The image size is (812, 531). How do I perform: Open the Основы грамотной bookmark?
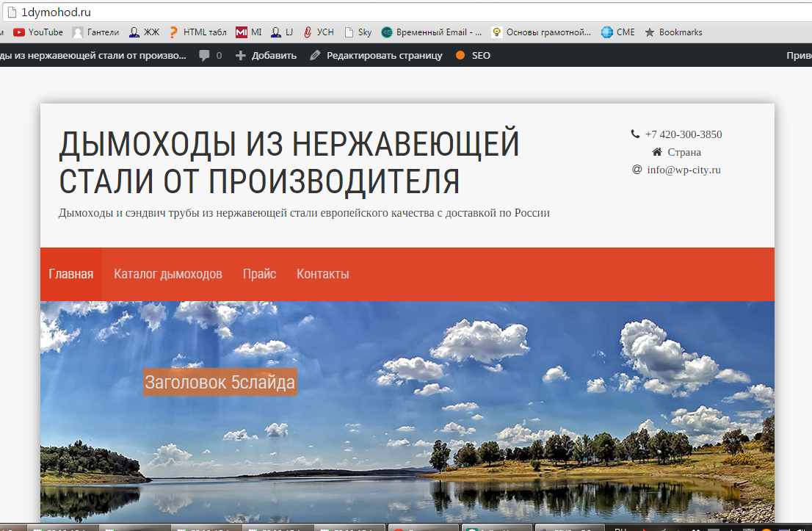[x=542, y=32]
